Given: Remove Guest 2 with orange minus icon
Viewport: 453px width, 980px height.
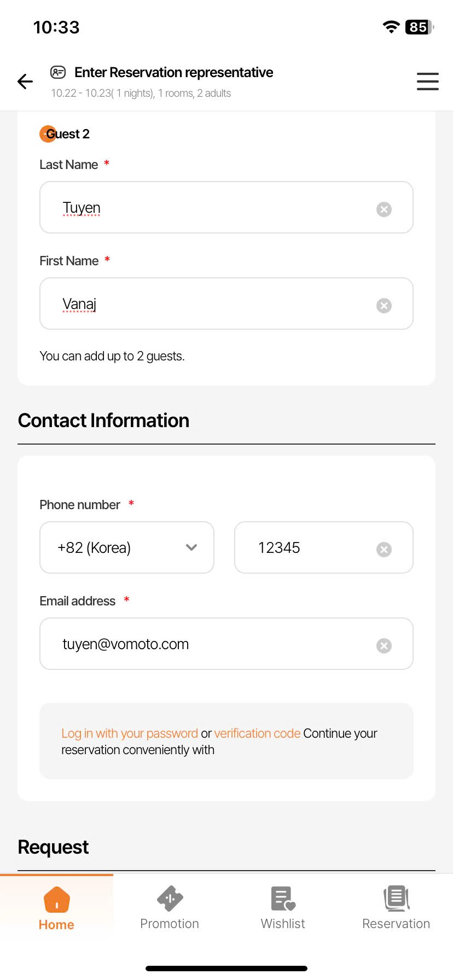Looking at the screenshot, I should coord(48,134).
